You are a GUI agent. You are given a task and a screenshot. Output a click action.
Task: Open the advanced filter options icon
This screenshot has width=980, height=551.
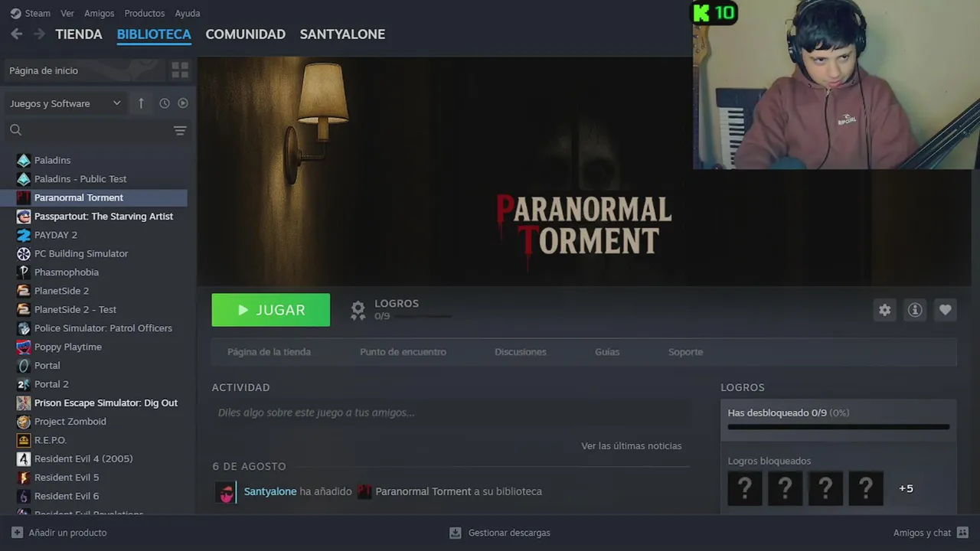click(180, 131)
